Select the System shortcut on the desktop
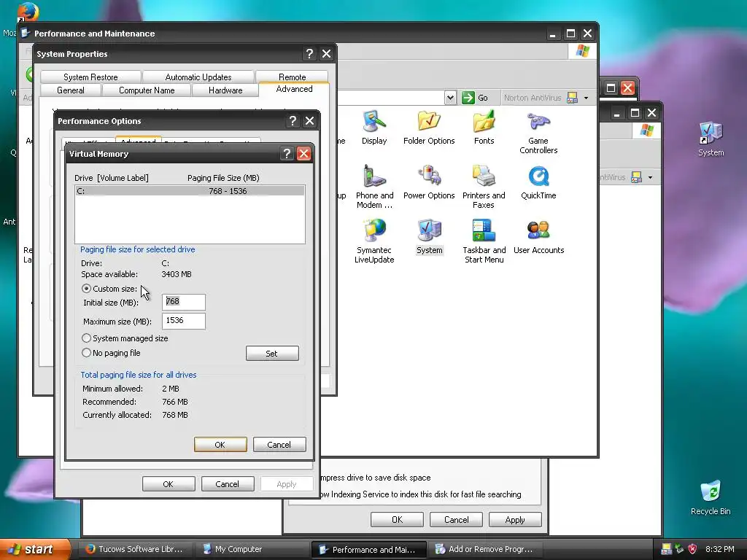747x560 pixels. tap(711, 139)
